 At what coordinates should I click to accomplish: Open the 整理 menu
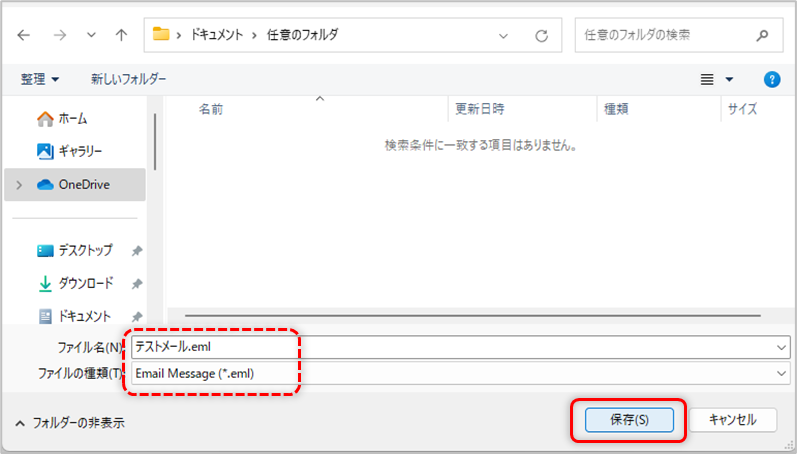(x=40, y=79)
